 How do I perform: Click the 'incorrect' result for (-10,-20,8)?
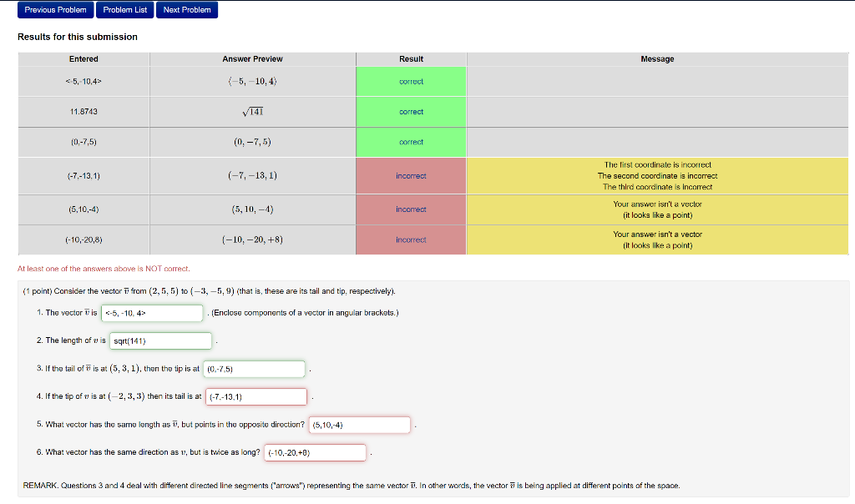point(411,239)
